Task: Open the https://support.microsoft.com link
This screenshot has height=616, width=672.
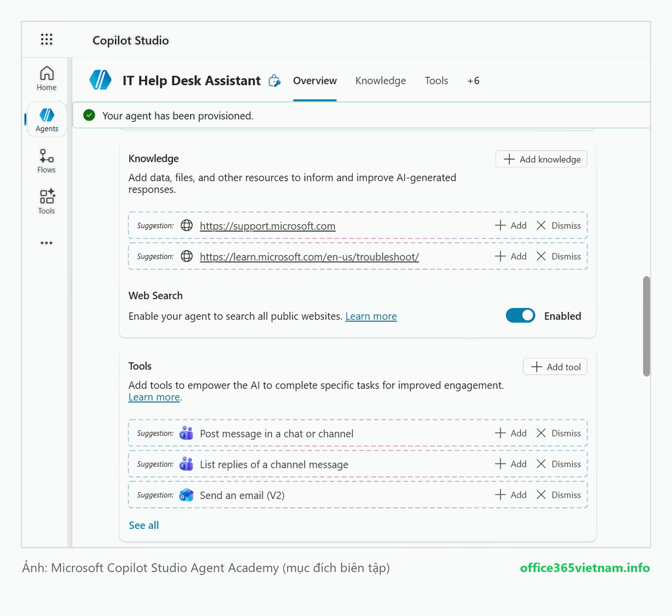Action: click(267, 226)
